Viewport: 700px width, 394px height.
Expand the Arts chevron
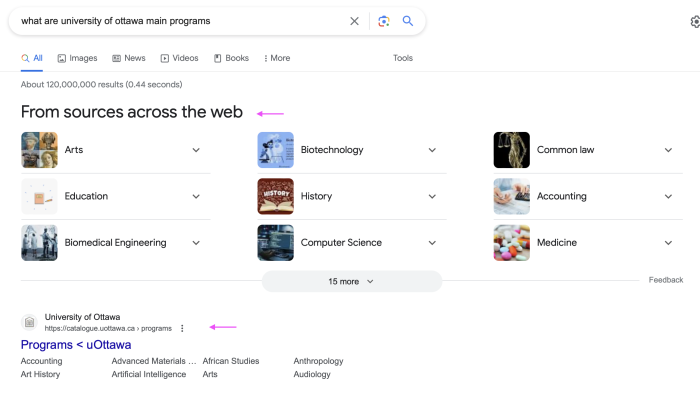click(x=196, y=150)
